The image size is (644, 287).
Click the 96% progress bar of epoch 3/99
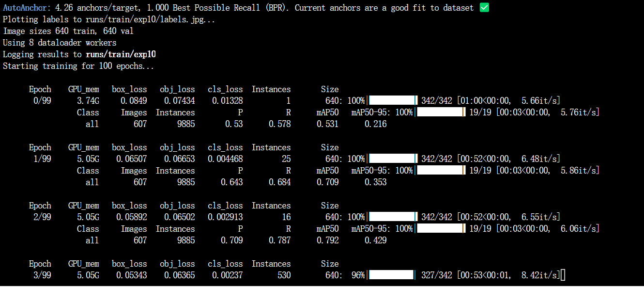coord(391,275)
